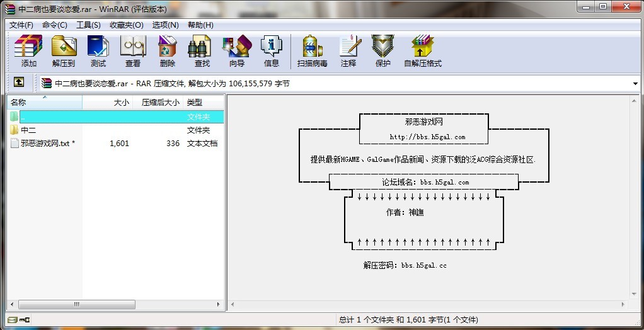The width and height of the screenshot is (644, 330).
Task: Click the comment pane horizontal scroll left arrow
Action: [x=233, y=305]
